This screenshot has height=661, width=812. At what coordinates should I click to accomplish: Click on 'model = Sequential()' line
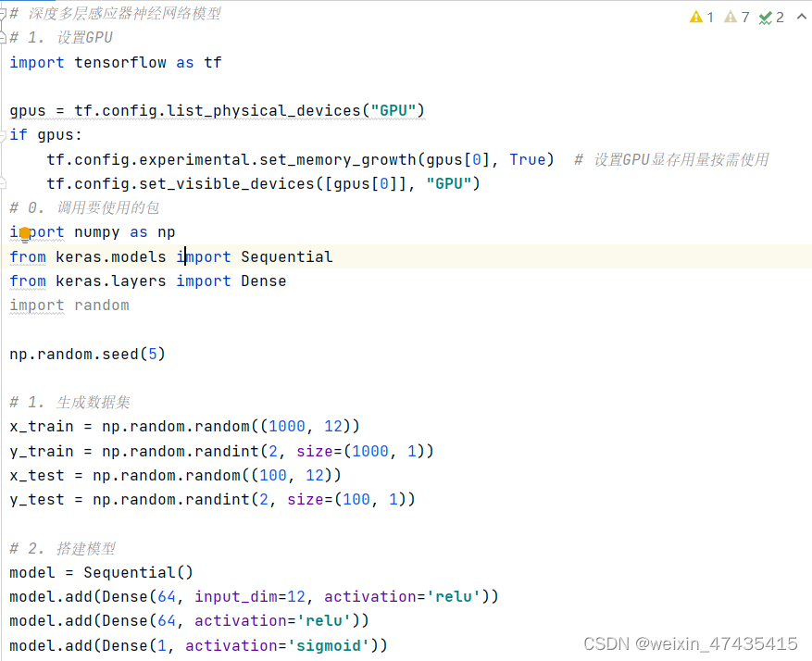[x=101, y=572]
